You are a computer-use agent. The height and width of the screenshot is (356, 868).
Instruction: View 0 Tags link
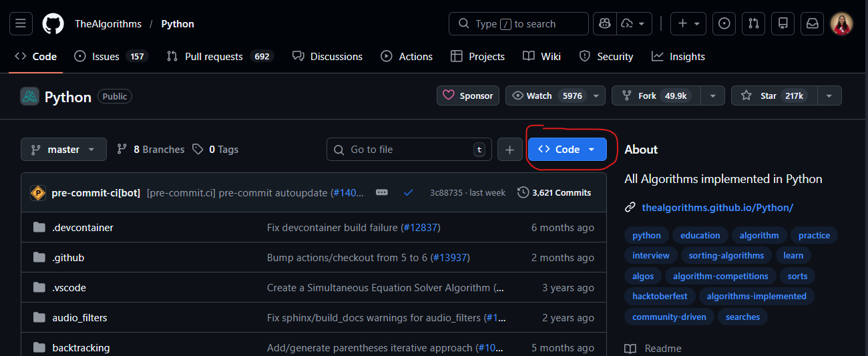(x=215, y=150)
